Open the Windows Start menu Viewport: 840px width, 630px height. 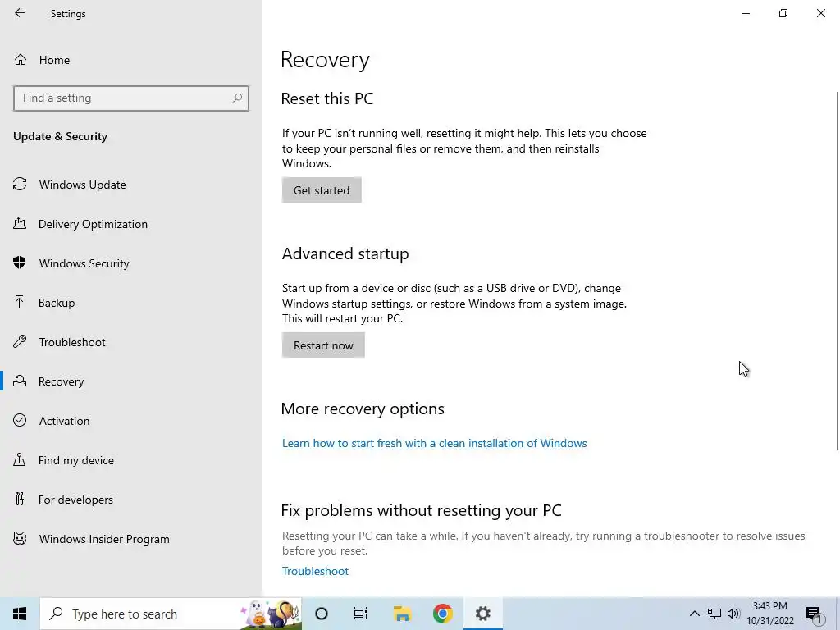20,614
